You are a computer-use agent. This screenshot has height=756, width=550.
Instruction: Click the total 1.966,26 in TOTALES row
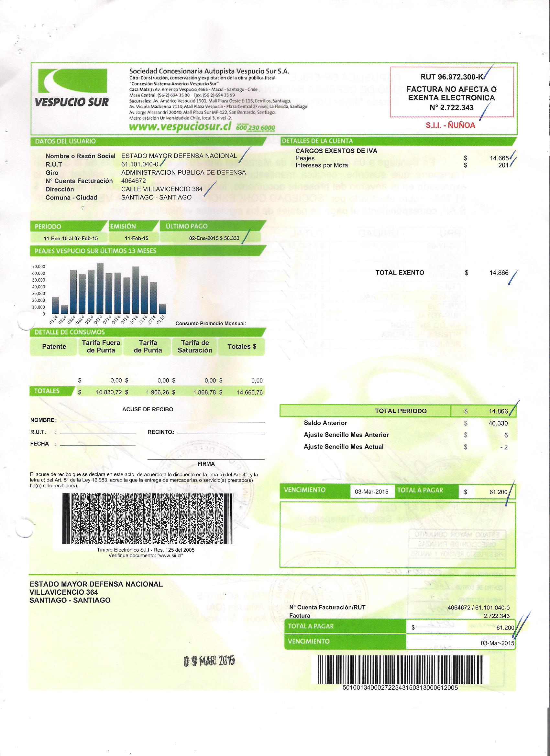click(x=158, y=393)
